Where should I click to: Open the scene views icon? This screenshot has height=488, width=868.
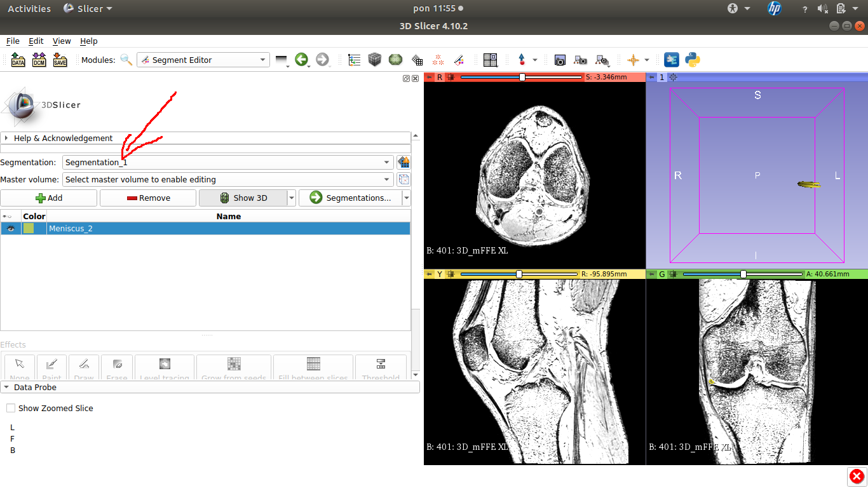580,60
